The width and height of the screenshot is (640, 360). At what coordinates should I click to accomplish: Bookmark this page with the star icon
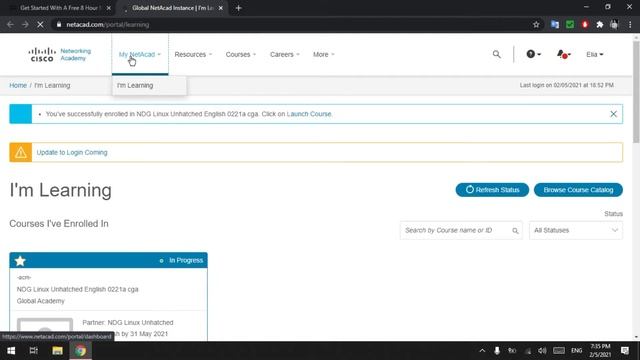pyautogui.click(x=536, y=24)
